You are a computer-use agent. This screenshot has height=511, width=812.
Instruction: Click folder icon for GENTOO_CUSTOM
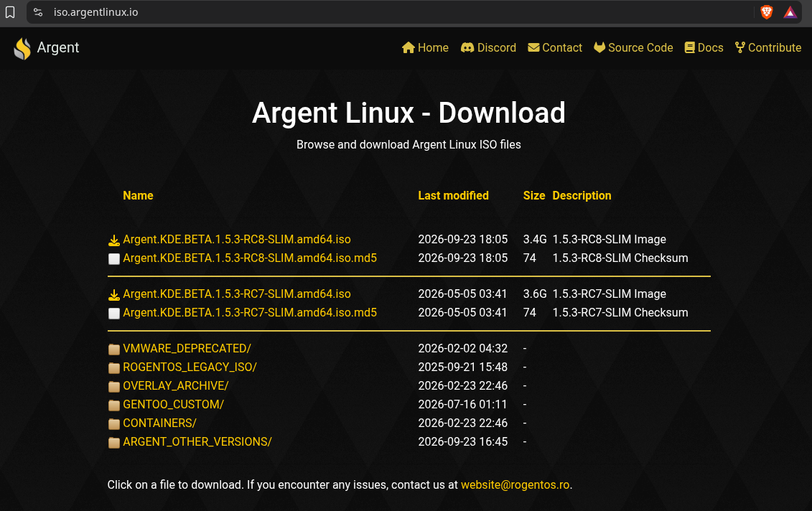coord(114,405)
